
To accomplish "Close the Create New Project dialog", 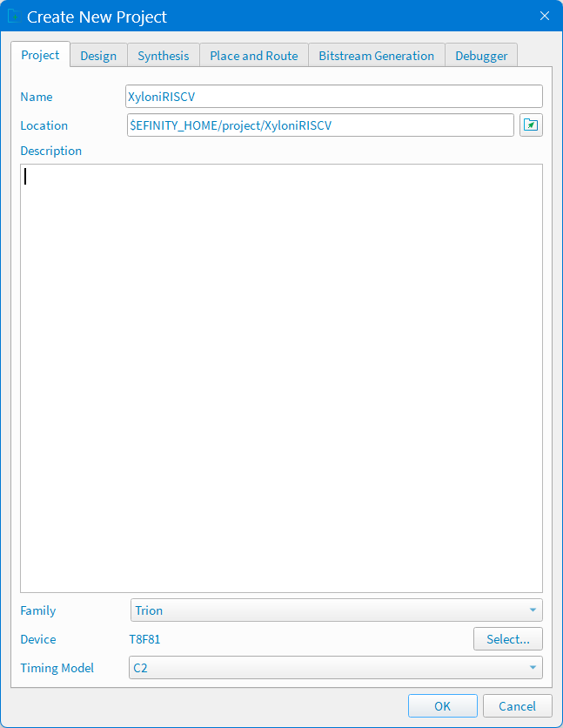I will (545, 16).
